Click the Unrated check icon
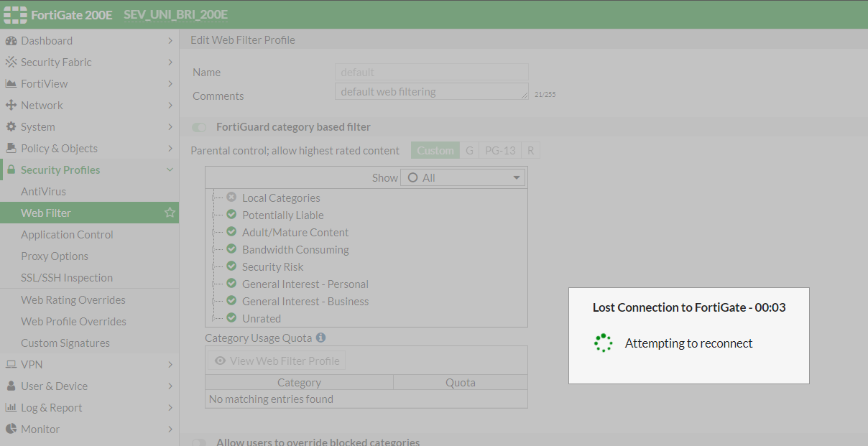The height and width of the screenshot is (446, 868). pyautogui.click(x=231, y=318)
